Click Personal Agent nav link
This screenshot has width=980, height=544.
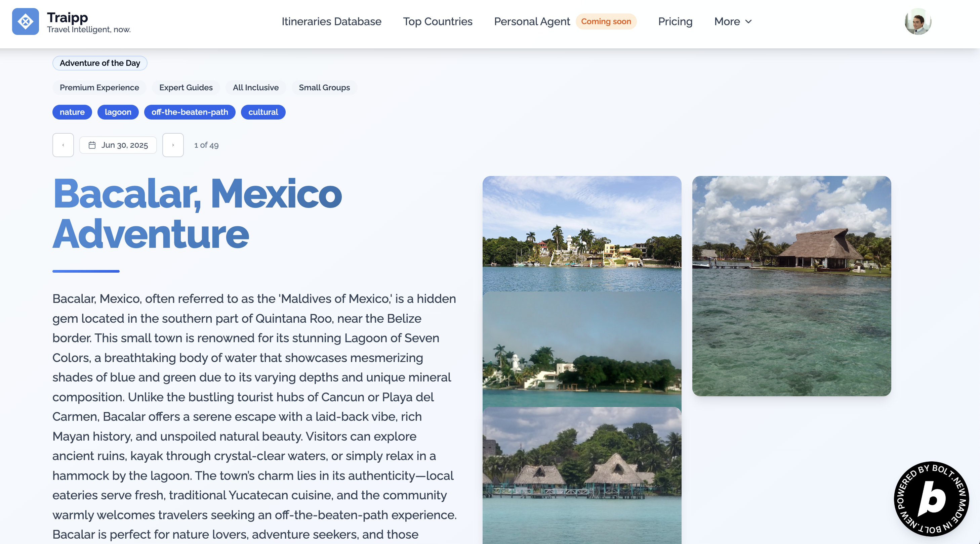click(x=531, y=22)
